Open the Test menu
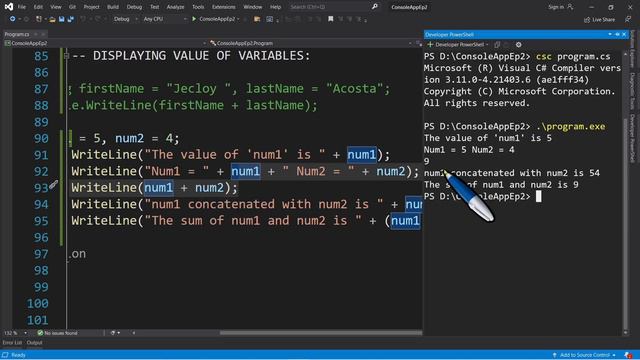Viewport: 640px width, 360px height. 154,7
